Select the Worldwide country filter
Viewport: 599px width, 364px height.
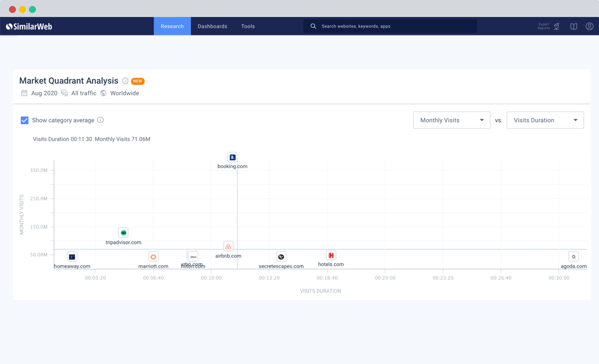tap(125, 93)
